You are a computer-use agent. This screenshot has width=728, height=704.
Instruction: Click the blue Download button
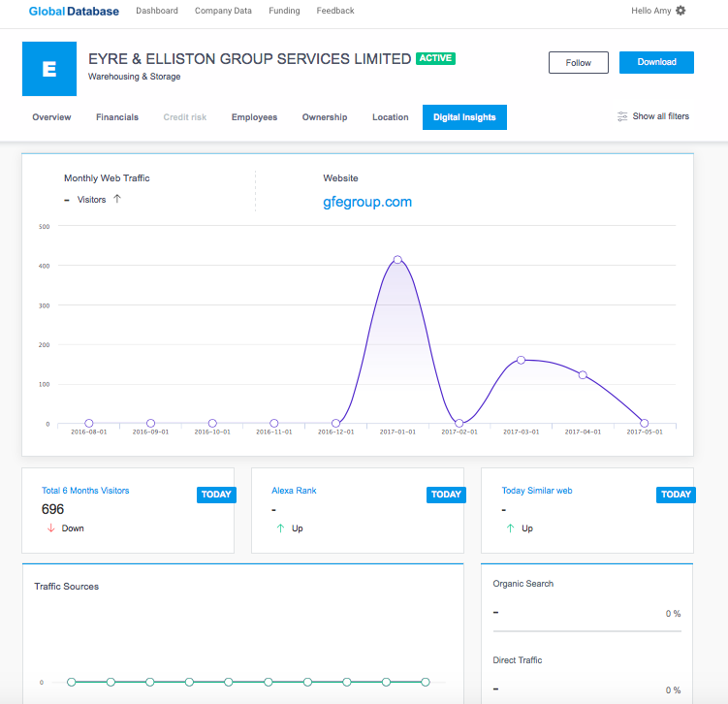pyautogui.click(x=656, y=62)
